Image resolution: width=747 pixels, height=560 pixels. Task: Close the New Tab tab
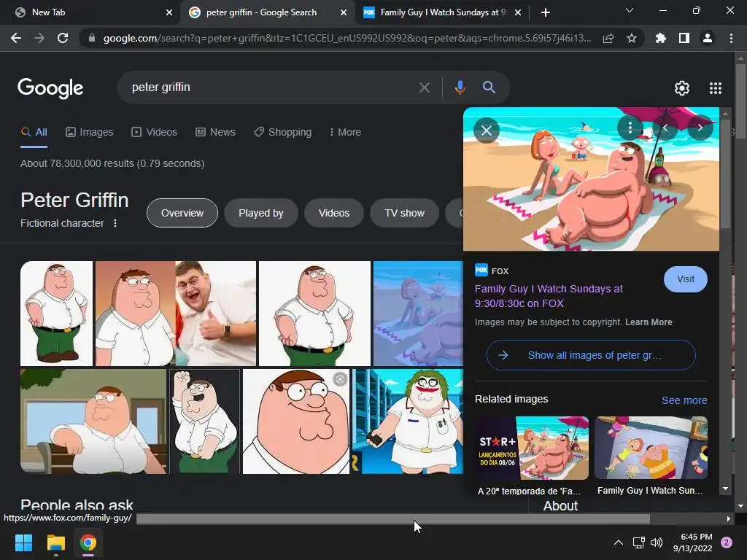169,12
